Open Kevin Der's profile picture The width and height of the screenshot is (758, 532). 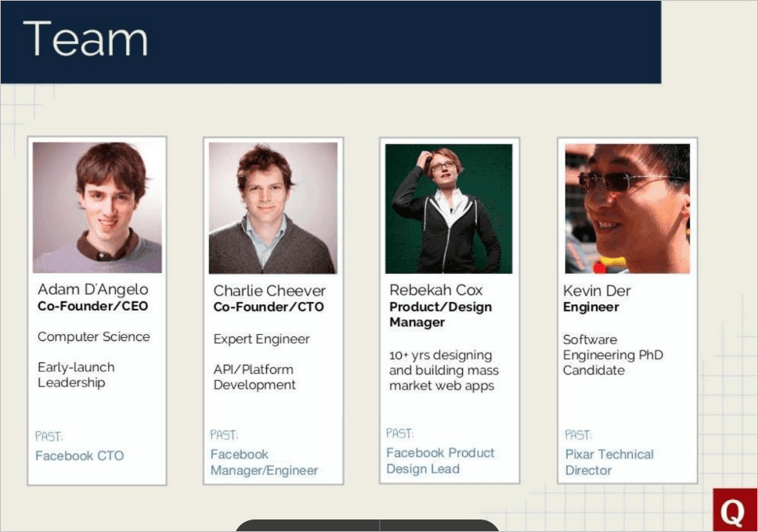coord(626,208)
